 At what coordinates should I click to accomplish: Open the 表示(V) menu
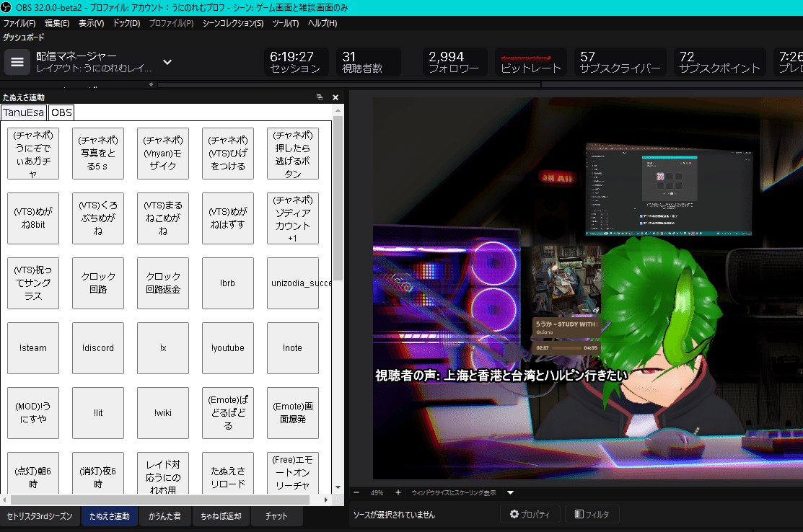click(91, 23)
